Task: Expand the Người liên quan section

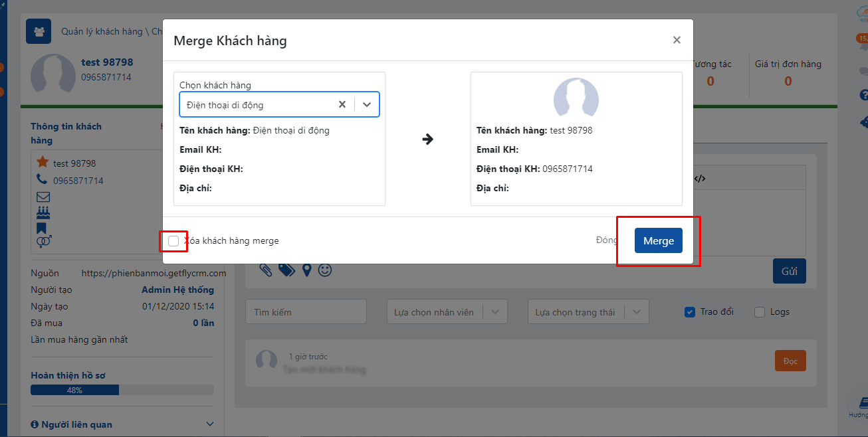Action: click(210, 424)
